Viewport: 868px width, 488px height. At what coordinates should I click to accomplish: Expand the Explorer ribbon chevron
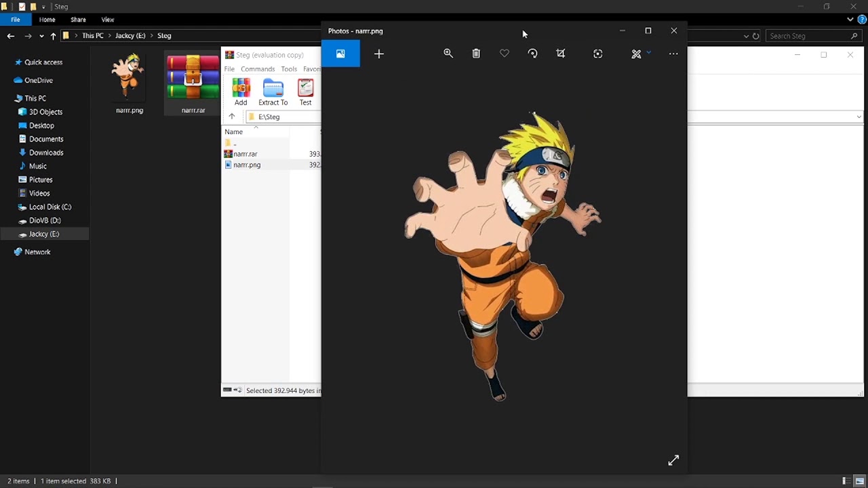851,20
